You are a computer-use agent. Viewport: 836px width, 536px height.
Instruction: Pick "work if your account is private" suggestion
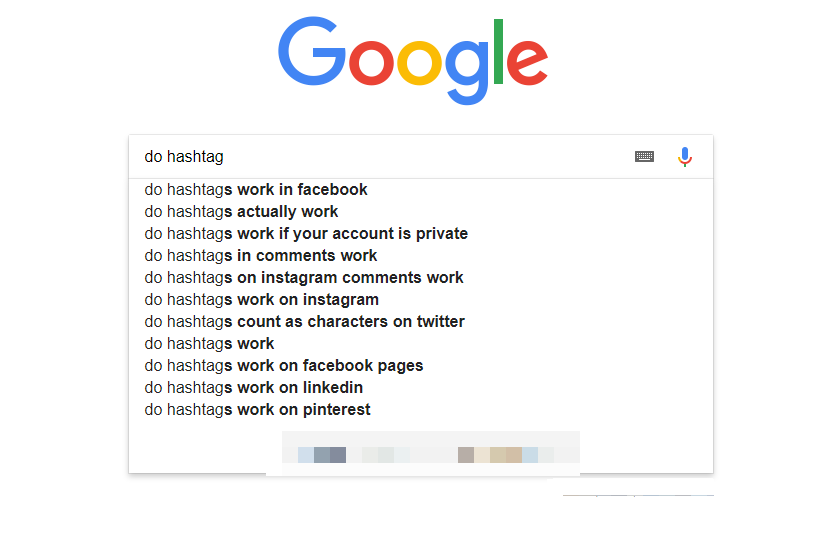[x=306, y=234]
